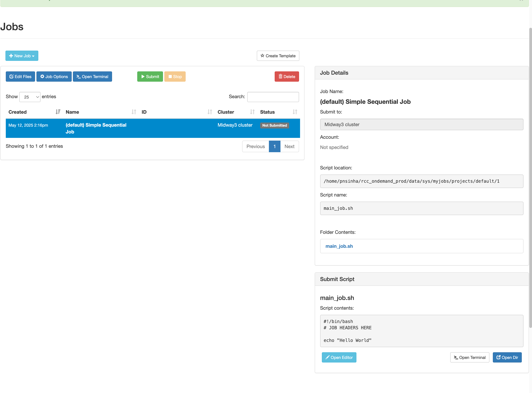The height and width of the screenshot is (393, 532).
Task: Change the entries-per-page dropdown showing 25
Action: pyautogui.click(x=30, y=97)
